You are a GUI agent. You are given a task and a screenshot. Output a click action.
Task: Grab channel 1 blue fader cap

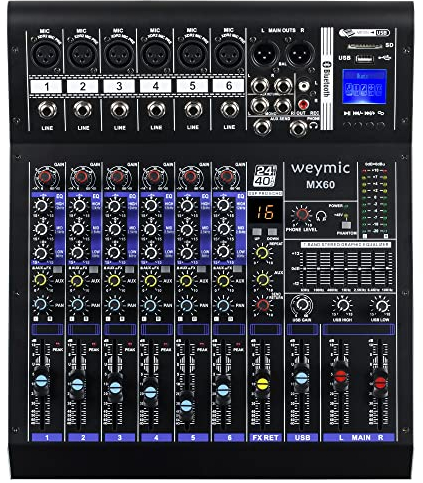(42, 381)
